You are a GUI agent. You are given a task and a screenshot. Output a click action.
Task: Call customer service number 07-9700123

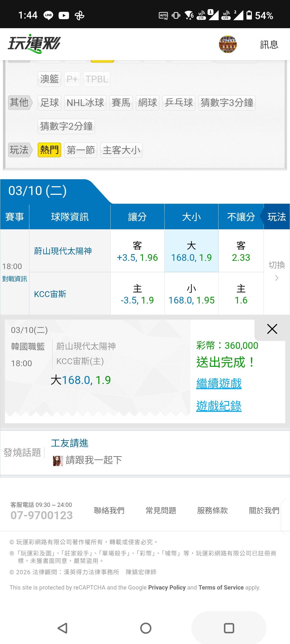(x=42, y=515)
